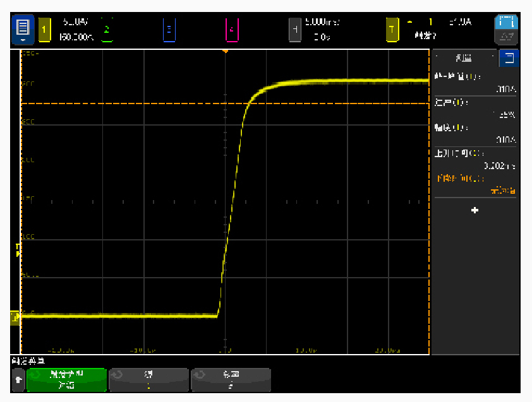The image size is (532, 402).
Task: Click the trigger source softkey showing 1
Action: point(148,380)
